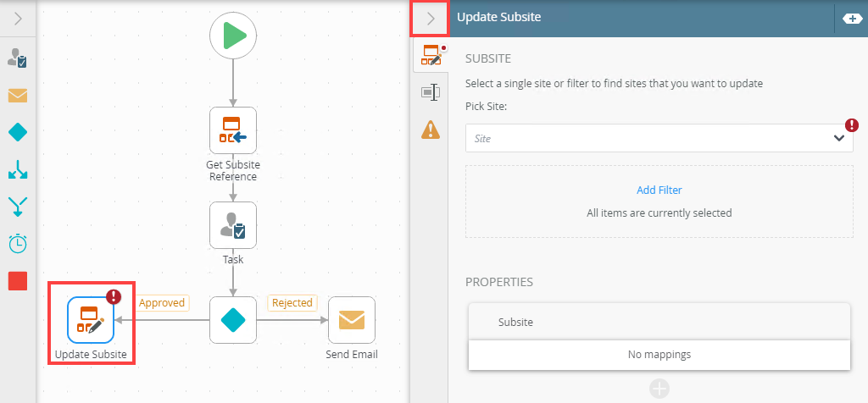This screenshot has height=403, width=868.
Task: Open the Pick Site dropdown
Action: 659,138
